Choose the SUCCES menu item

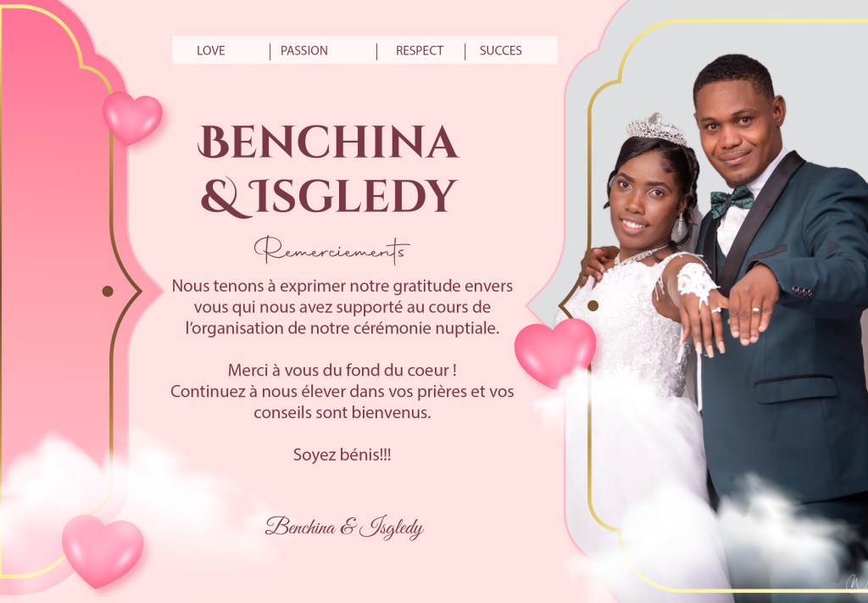tap(500, 50)
